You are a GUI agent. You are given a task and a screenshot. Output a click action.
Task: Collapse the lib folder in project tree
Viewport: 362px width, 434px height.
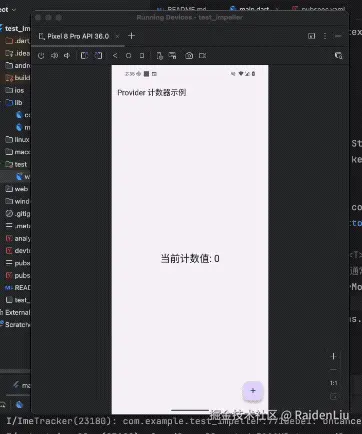(14, 103)
